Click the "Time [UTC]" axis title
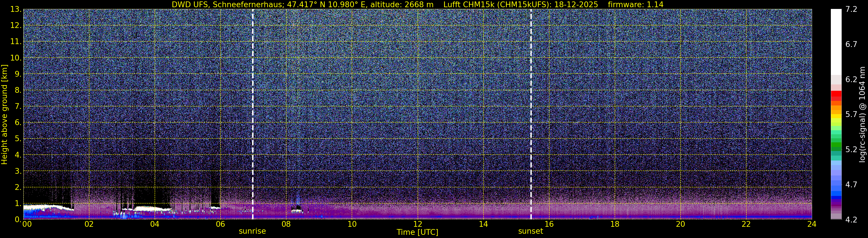 [x=417, y=232]
